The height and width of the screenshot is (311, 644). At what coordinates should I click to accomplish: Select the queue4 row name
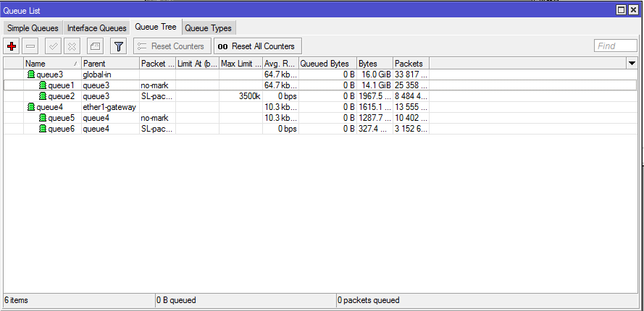(x=50, y=108)
